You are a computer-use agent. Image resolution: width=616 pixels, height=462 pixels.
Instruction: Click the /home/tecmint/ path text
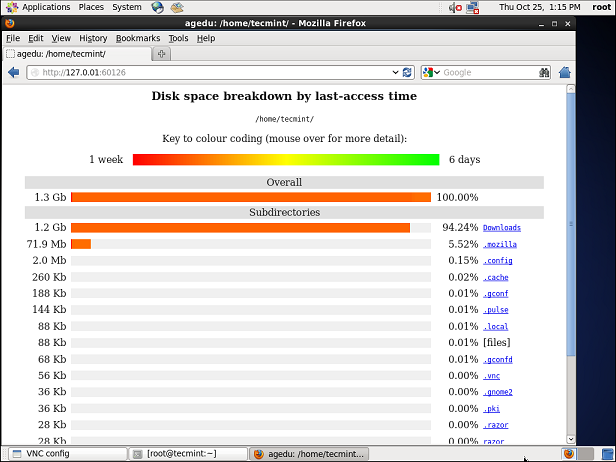(284, 119)
